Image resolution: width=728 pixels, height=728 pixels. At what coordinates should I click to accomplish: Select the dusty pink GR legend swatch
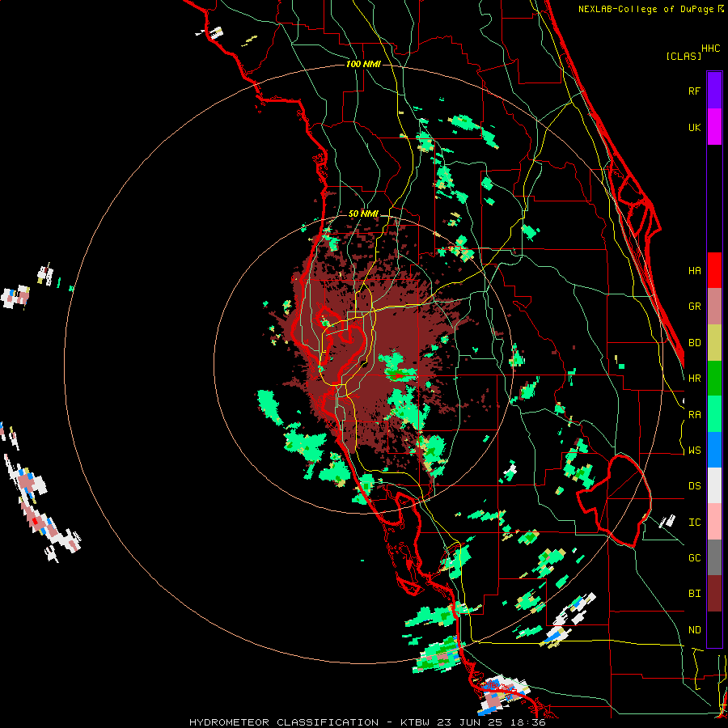coord(714,307)
